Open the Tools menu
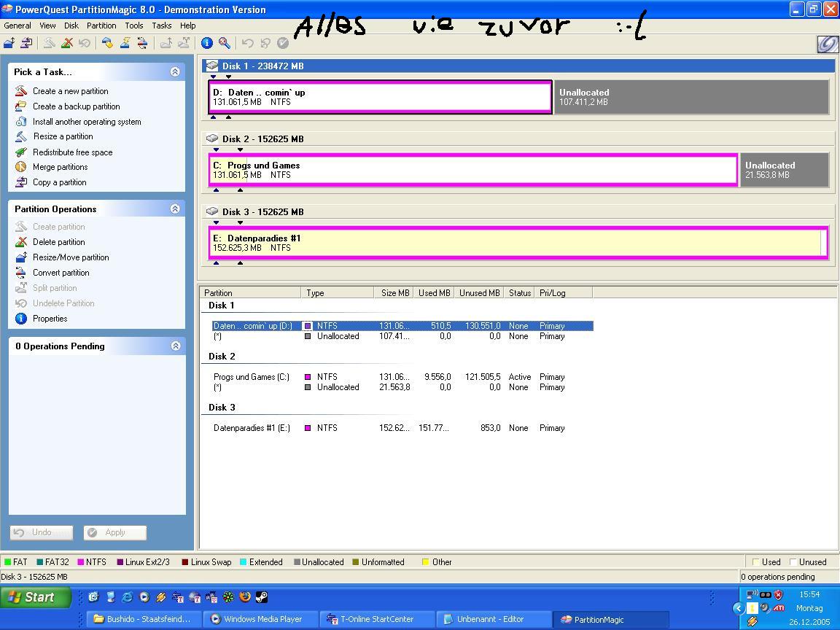840x630 pixels. pos(134,26)
